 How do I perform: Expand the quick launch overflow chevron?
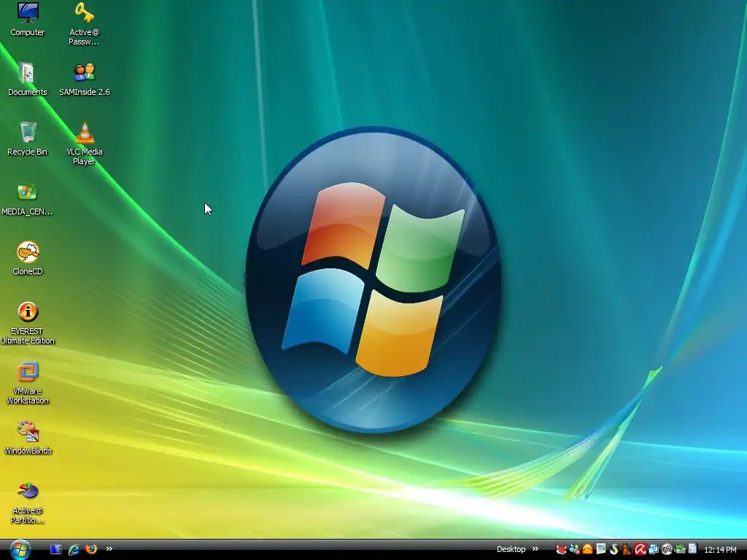[x=109, y=549]
